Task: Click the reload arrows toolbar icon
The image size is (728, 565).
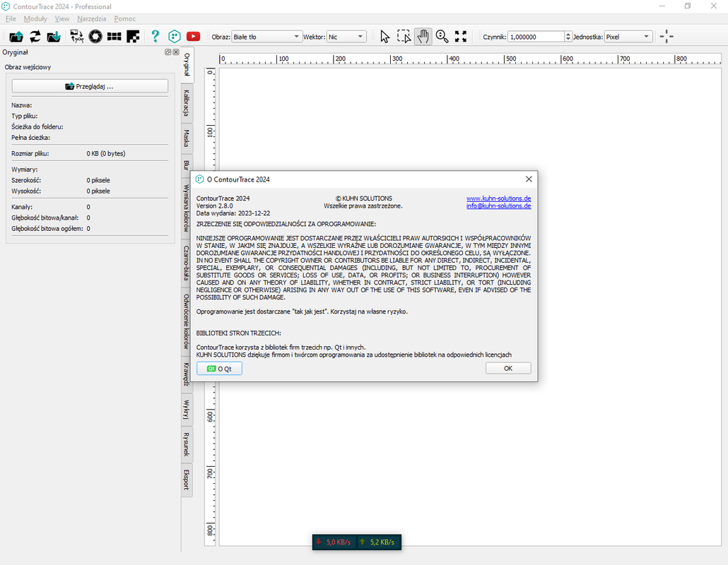Action: [35, 37]
